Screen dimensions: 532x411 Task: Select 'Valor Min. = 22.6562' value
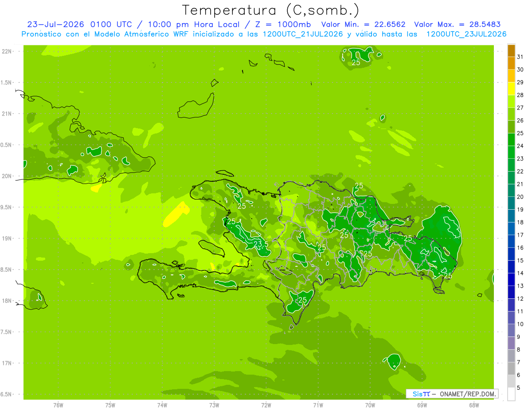[363, 24]
